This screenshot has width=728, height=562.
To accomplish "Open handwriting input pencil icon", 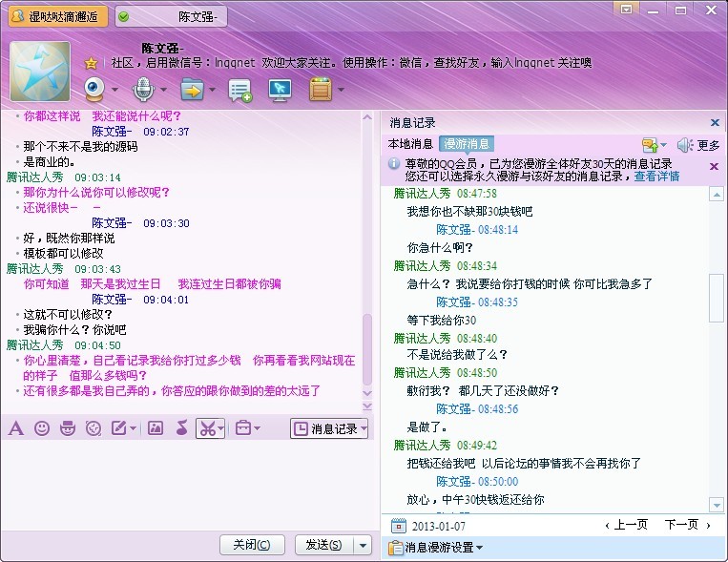I will click(x=119, y=428).
